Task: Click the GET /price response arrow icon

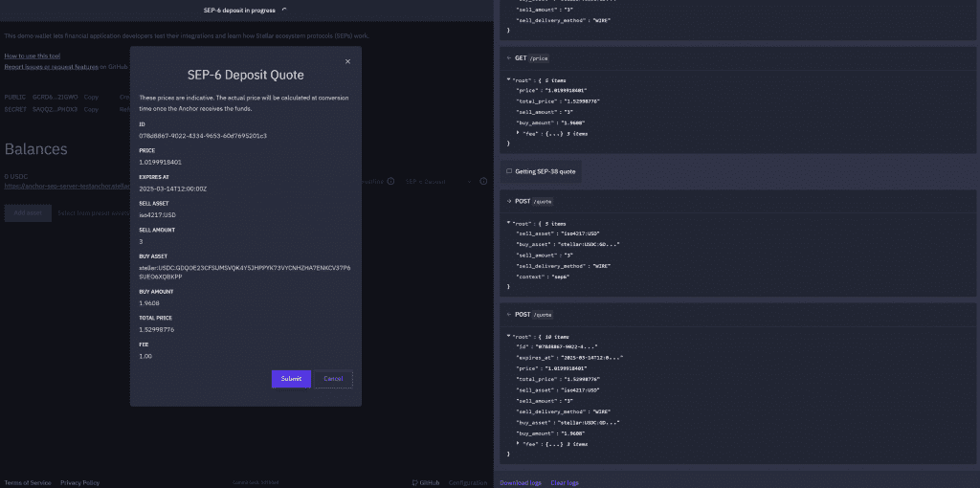Action: (508, 58)
